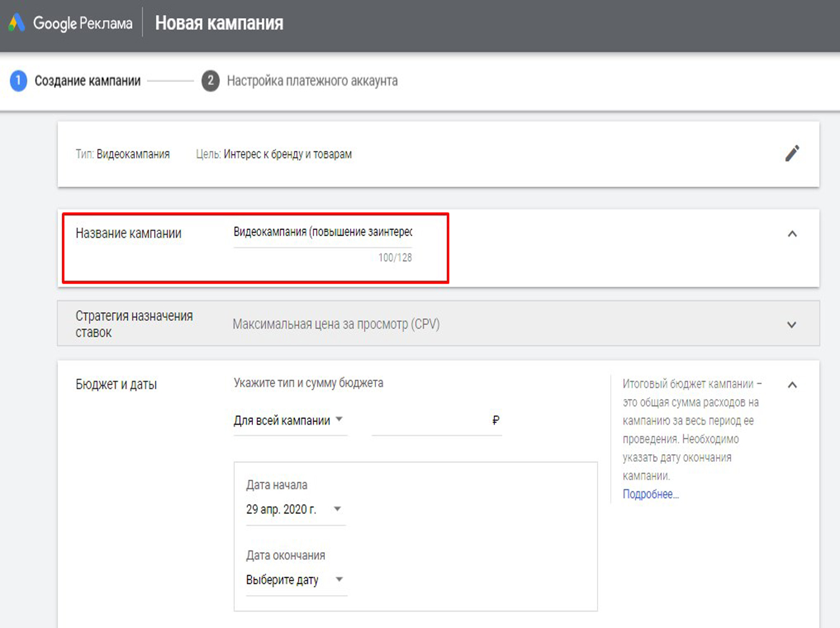Click the ruble currency symbol
The image size is (840, 628).
[495, 420]
